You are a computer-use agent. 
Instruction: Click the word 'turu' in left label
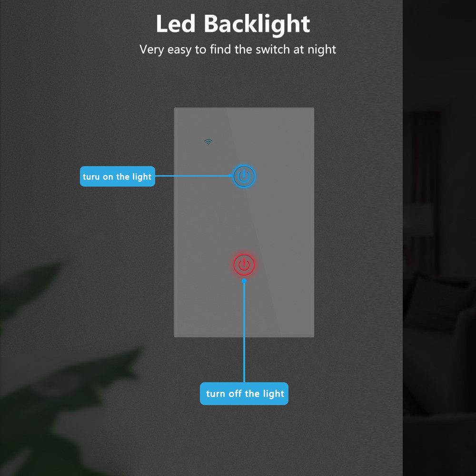[91, 177]
